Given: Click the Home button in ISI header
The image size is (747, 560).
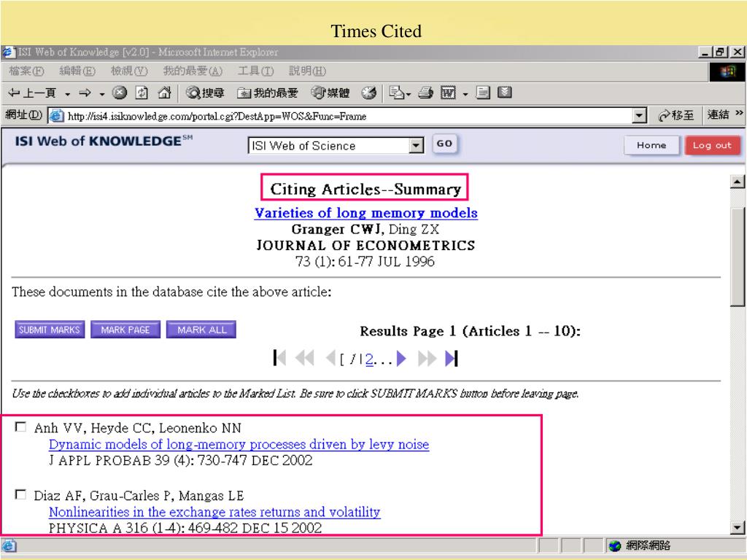Looking at the screenshot, I should click(x=651, y=145).
